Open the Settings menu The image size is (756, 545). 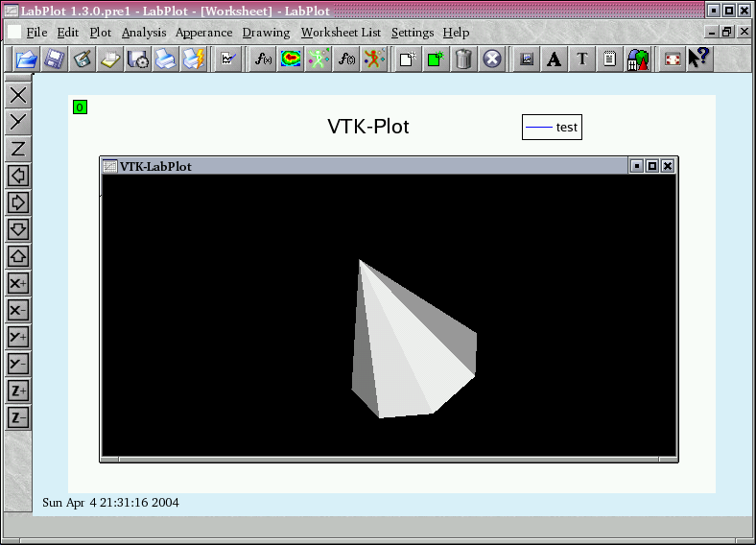(x=413, y=33)
